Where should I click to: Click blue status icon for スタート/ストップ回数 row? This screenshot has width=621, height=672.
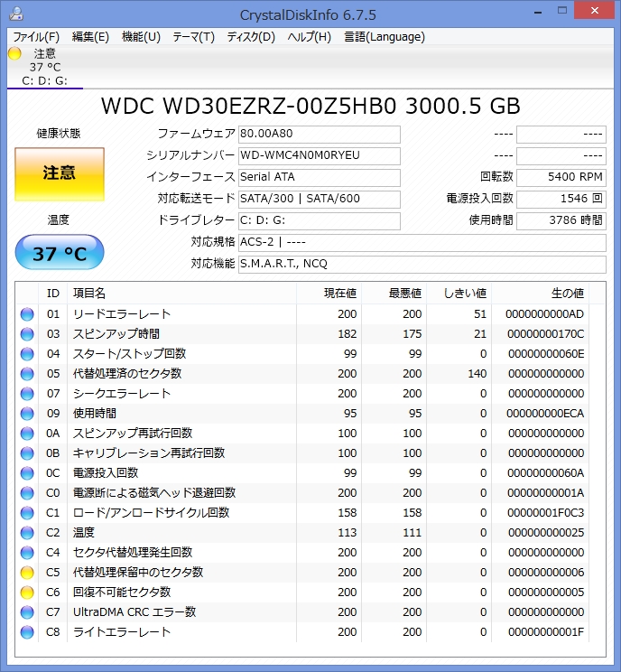pyautogui.click(x=27, y=354)
